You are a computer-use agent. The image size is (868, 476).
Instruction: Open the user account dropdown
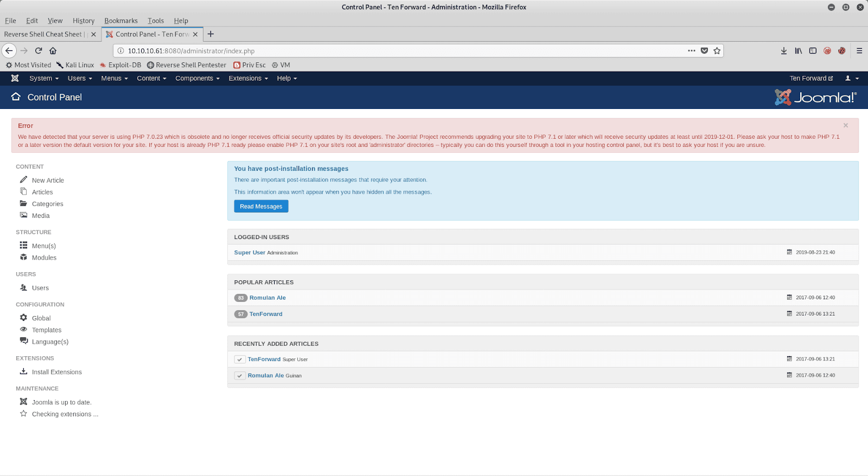[x=852, y=78]
